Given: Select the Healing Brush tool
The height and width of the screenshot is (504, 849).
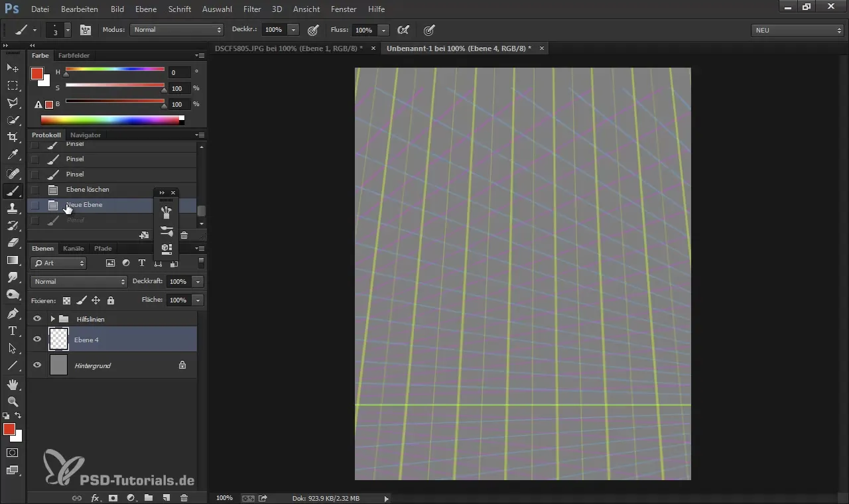Looking at the screenshot, I should coord(13,174).
